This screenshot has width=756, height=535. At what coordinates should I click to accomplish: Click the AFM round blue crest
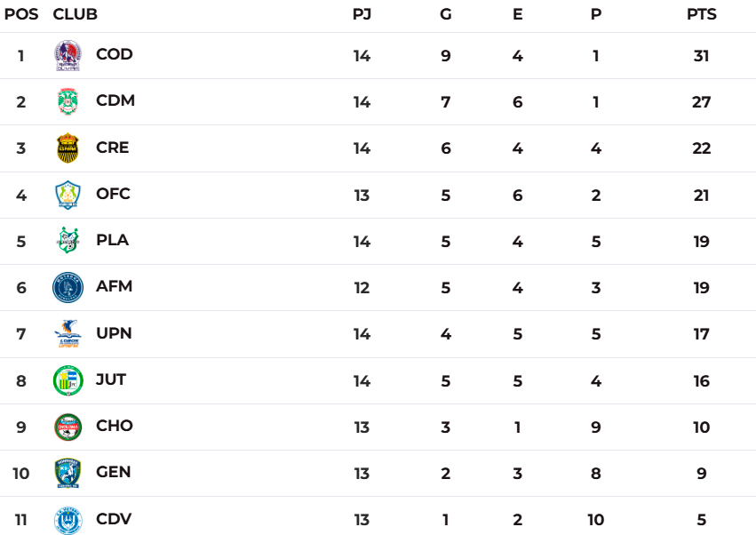pyautogui.click(x=68, y=287)
